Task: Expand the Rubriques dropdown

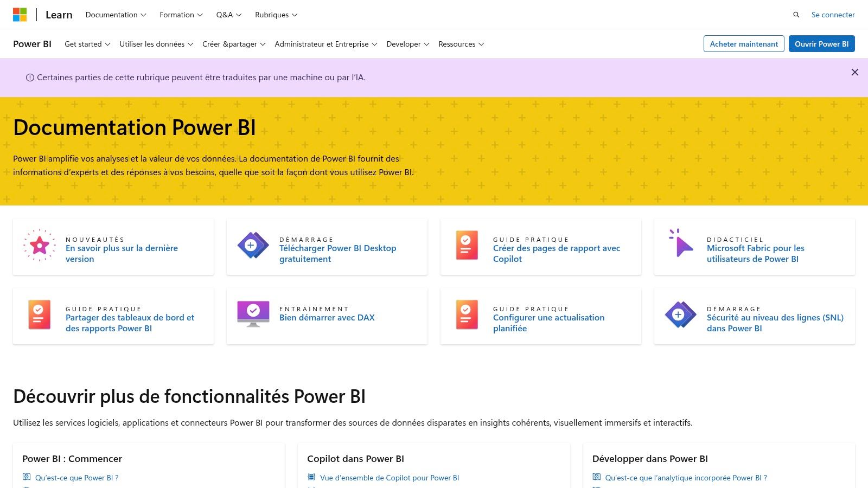Action: point(276,15)
